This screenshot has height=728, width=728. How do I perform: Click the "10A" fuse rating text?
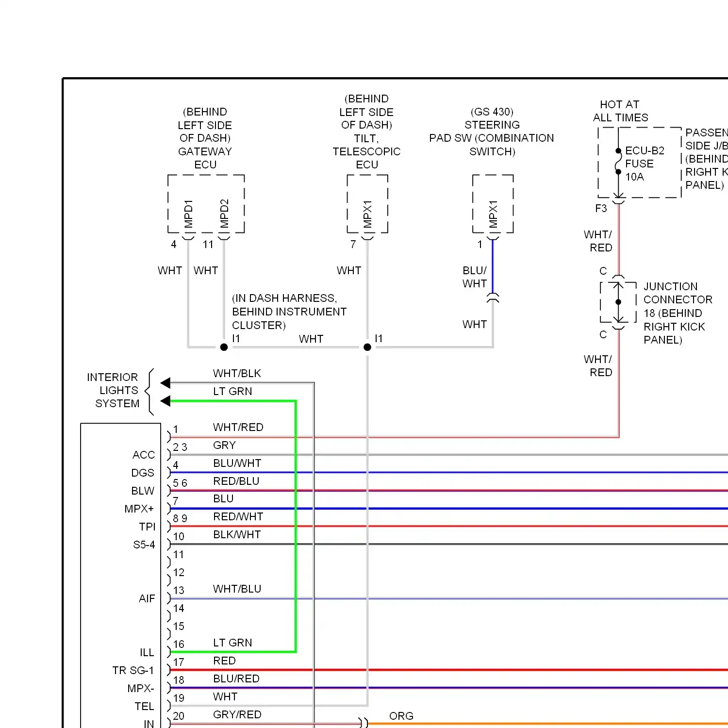pos(634,177)
